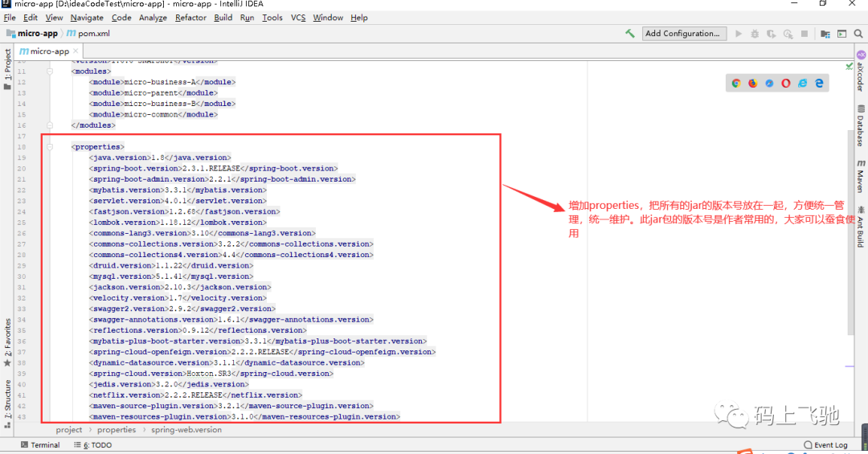868x454 pixels.
Task: Close the micro-app editor tab
Action: pyautogui.click(x=76, y=51)
